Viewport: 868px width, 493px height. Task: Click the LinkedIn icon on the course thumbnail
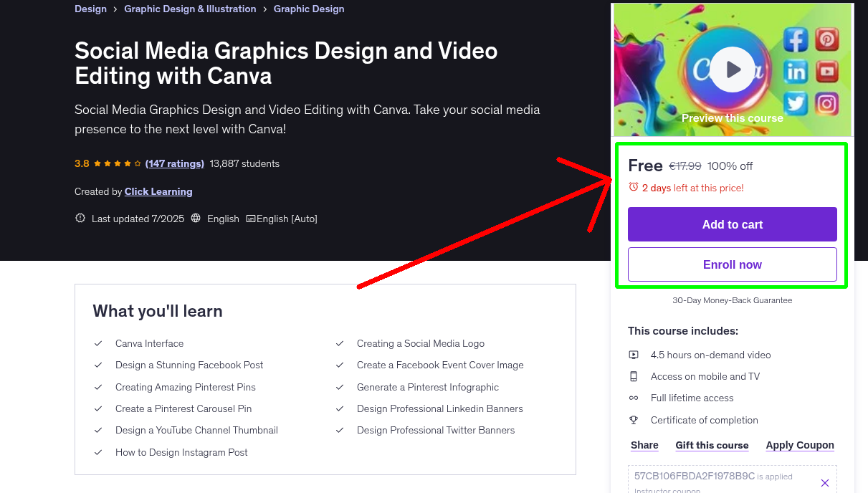(796, 72)
